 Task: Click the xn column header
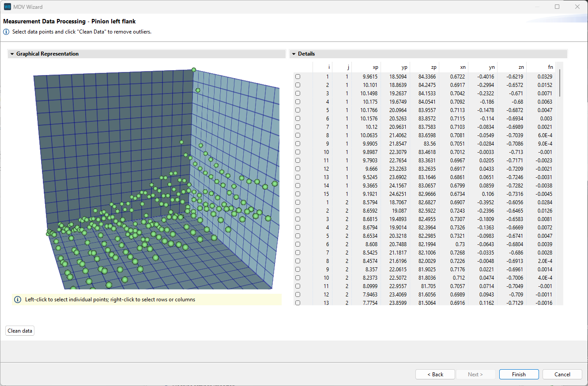[453, 67]
